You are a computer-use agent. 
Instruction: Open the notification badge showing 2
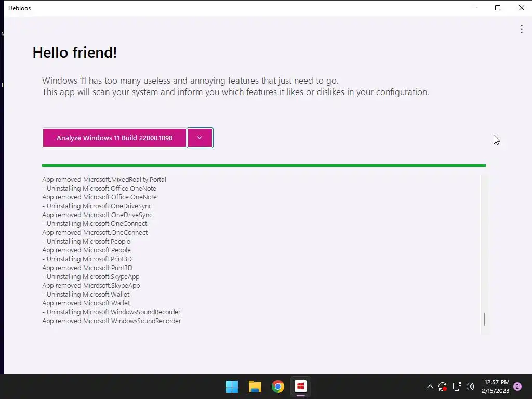pos(517,387)
